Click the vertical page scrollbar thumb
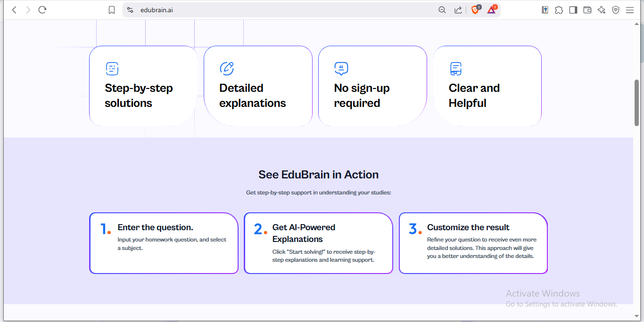This screenshot has height=322, width=644. pyautogui.click(x=636, y=103)
